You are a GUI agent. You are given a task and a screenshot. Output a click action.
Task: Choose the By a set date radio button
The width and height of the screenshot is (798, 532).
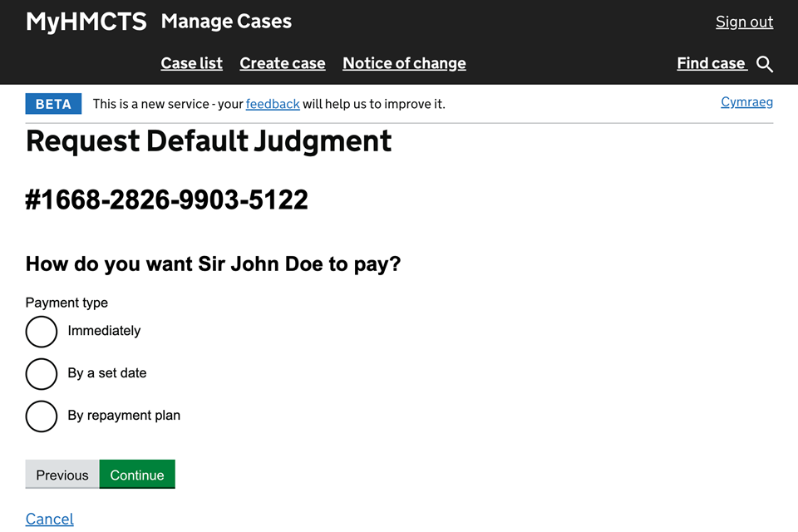click(42, 374)
